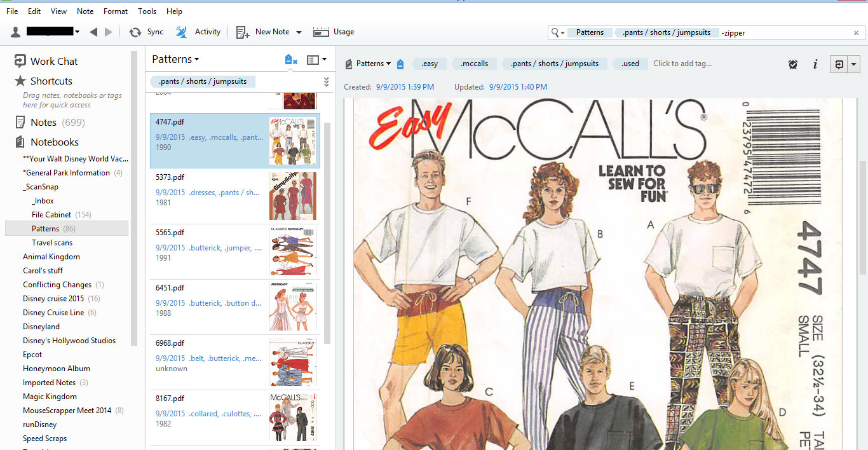
Task: Click the account user avatar icon
Action: [x=16, y=32]
